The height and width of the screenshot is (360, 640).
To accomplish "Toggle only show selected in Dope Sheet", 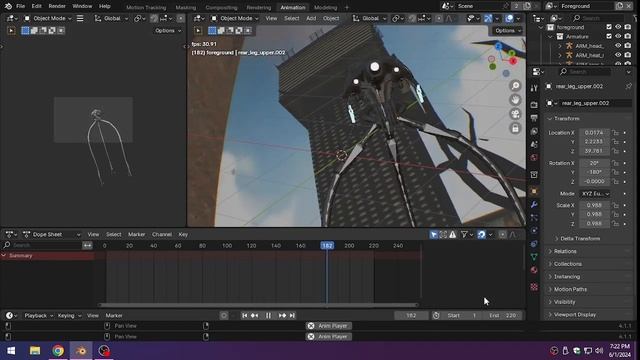I will coord(433,234).
